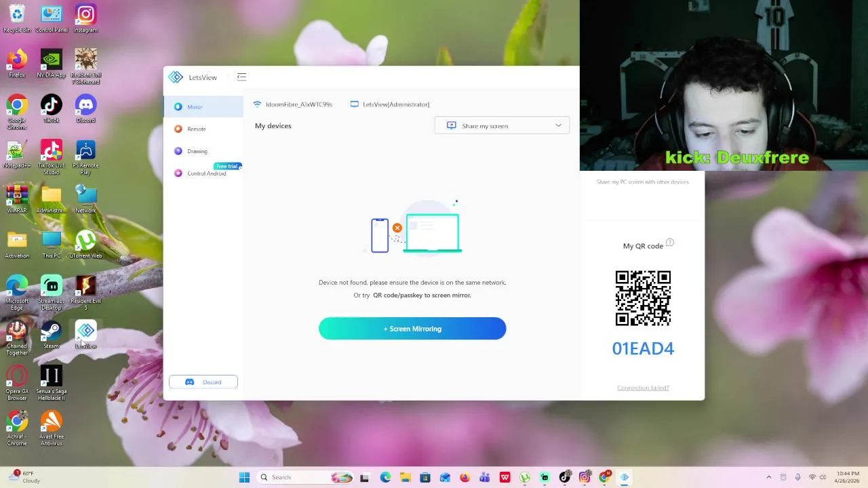Click the taskbar Search box
This screenshot has height=488, width=868.
pyautogui.click(x=305, y=477)
